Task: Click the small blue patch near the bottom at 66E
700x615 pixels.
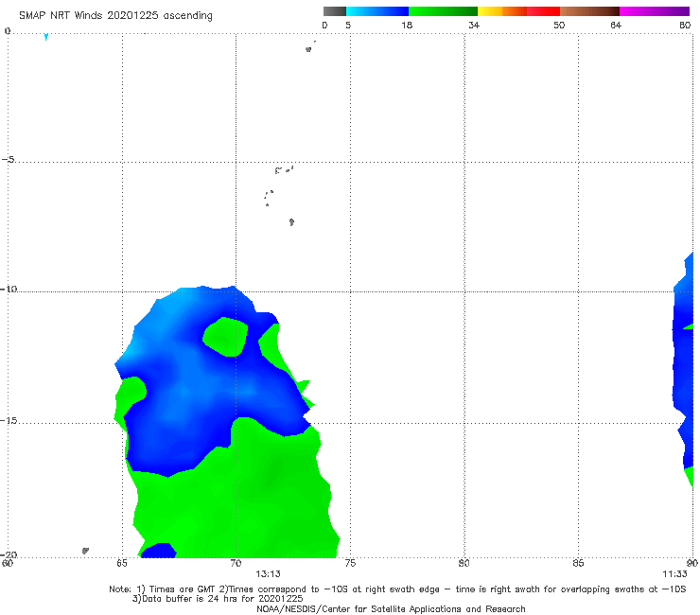Action: point(159,551)
